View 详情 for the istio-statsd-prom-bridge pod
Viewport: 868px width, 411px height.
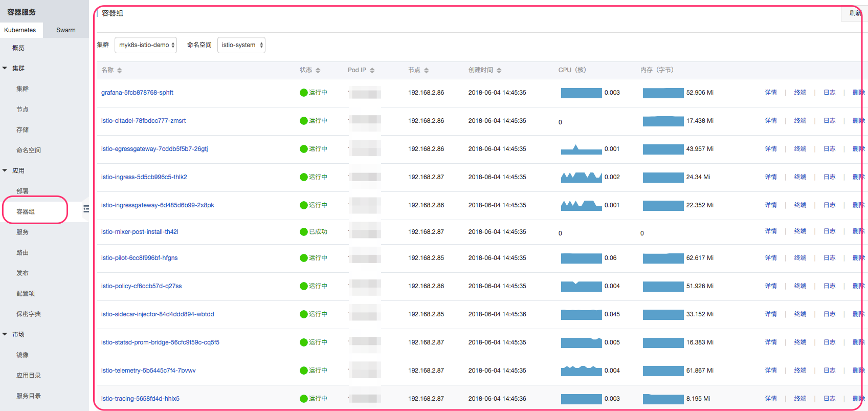(771, 342)
